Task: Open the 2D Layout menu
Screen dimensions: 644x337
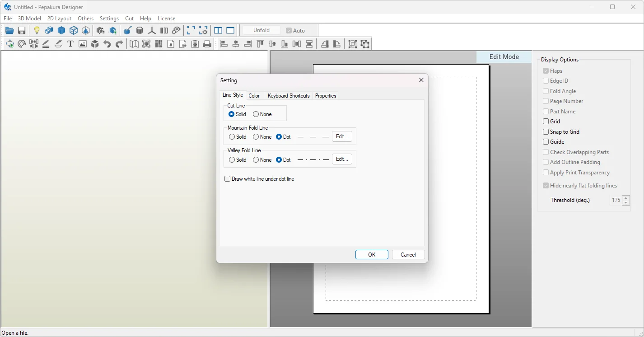Action: tap(59, 19)
